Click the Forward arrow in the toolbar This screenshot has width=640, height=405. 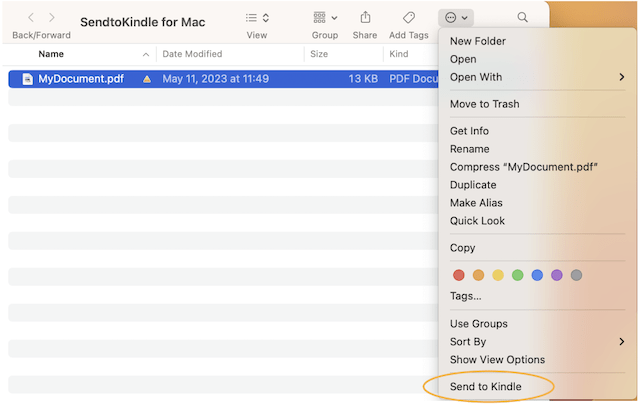[x=52, y=18]
